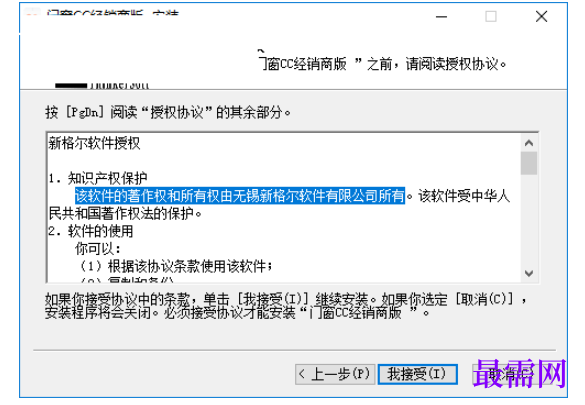585x405 pixels.
Task: Click line 1. 知识产权保护
Action: pos(98,178)
